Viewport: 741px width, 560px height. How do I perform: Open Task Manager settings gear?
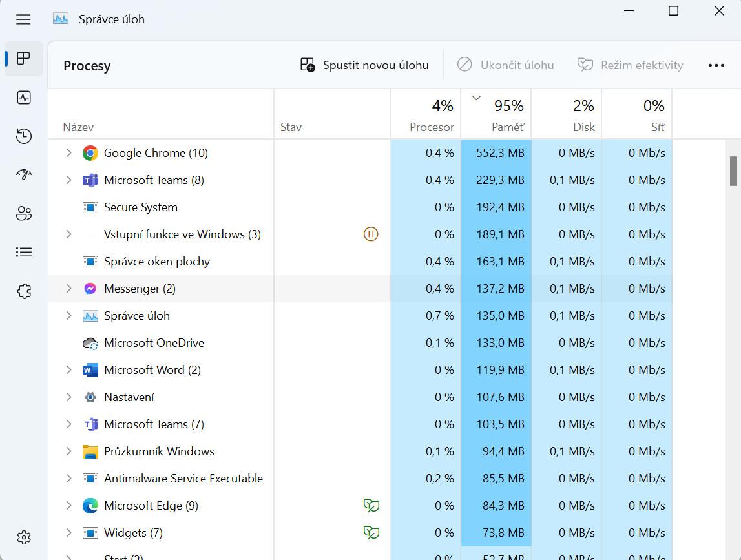(24, 537)
